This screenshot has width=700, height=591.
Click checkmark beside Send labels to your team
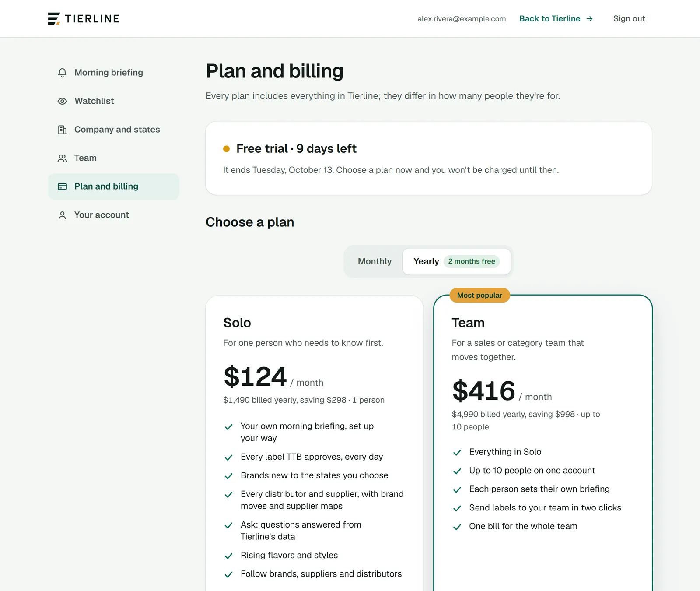coord(457,508)
